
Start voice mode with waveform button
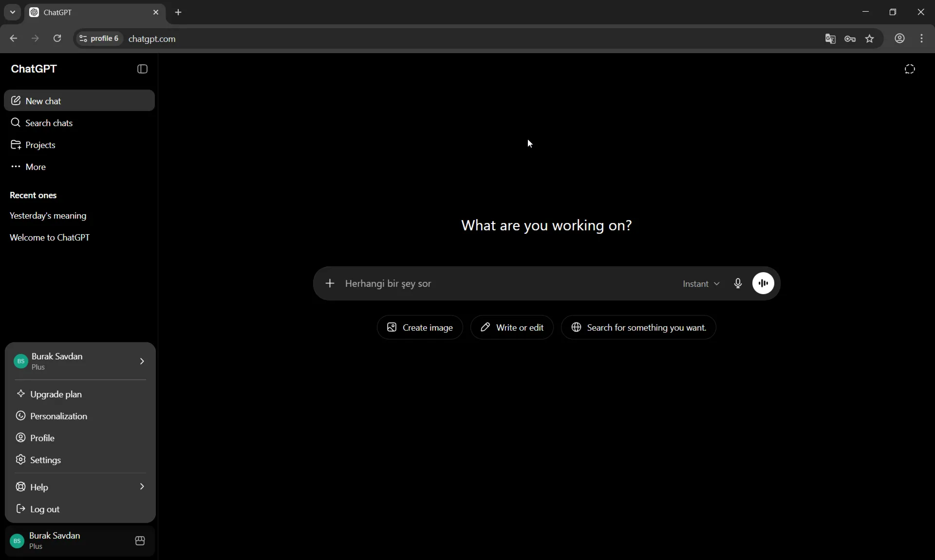click(x=763, y=283)
